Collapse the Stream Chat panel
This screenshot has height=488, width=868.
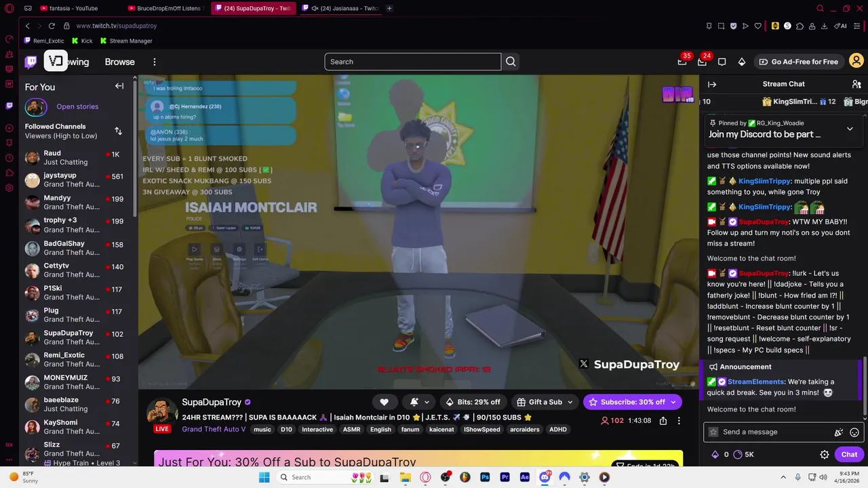click(712, 84)
